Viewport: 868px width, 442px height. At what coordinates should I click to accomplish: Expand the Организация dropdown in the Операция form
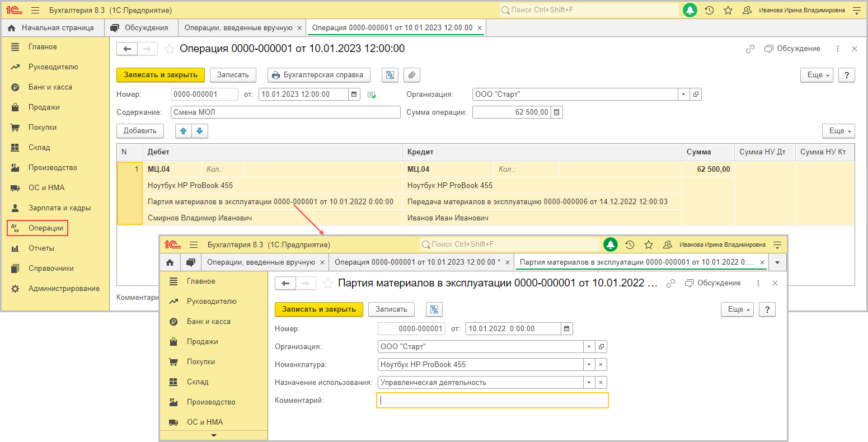[x=683, y=95]
